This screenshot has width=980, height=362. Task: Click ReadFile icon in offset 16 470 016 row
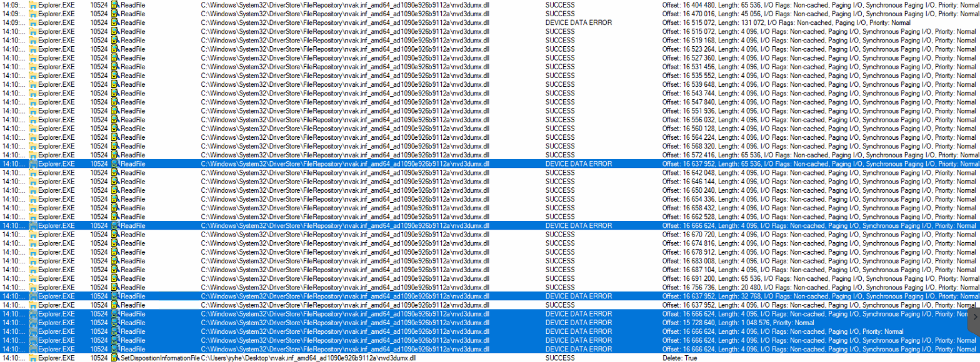(115, 14)
